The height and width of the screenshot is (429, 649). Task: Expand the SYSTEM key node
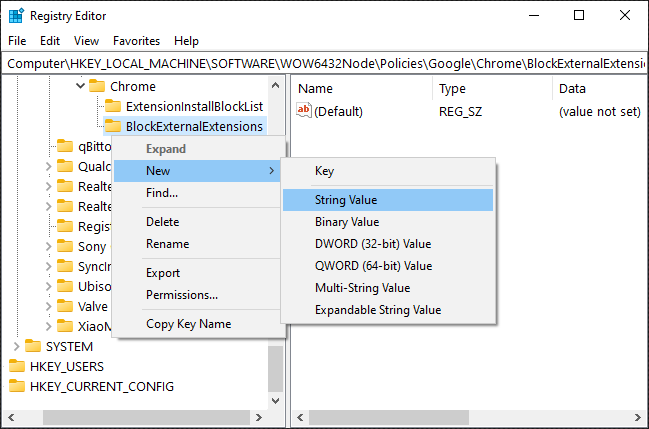pyautogui.click(x=16, y=346)
